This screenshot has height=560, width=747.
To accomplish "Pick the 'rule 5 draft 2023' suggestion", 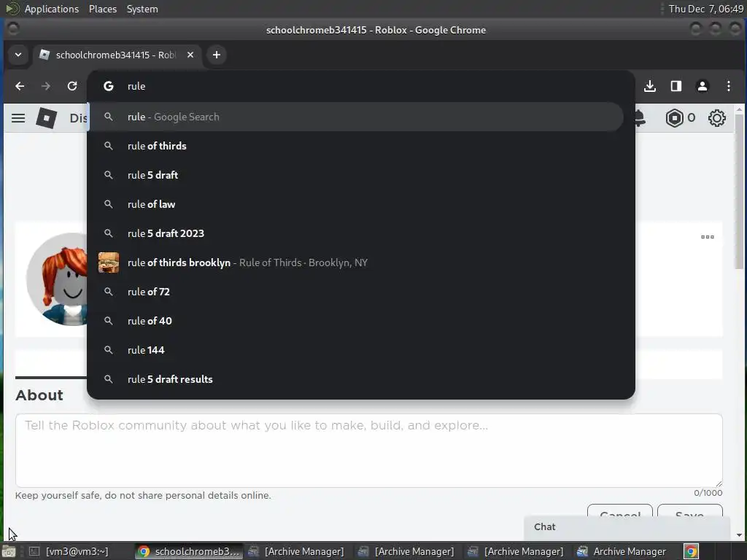I will point(356,233).
